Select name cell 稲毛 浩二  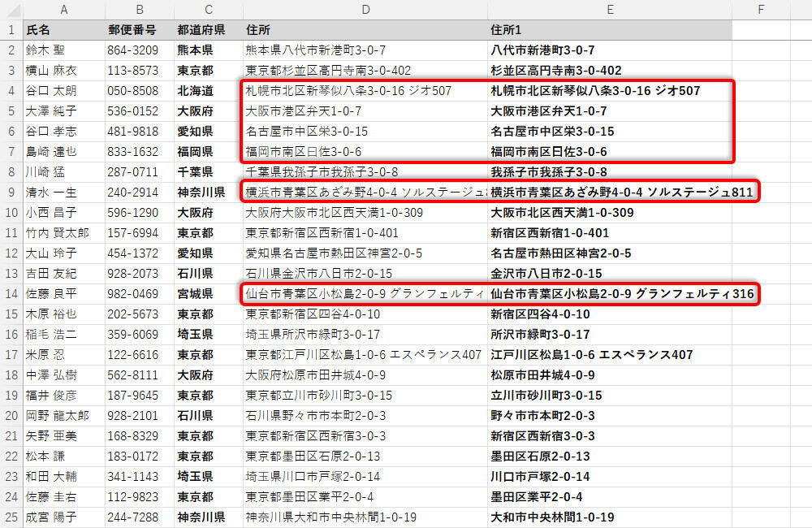coord(63,334)
